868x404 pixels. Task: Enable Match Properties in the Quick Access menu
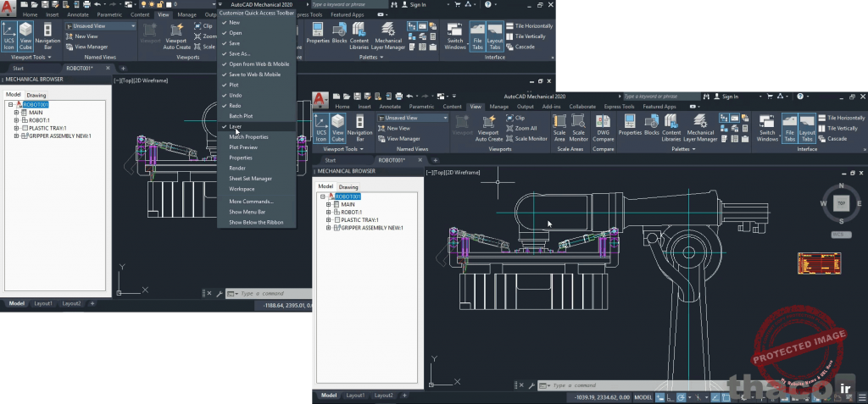[x=248, y=136]
